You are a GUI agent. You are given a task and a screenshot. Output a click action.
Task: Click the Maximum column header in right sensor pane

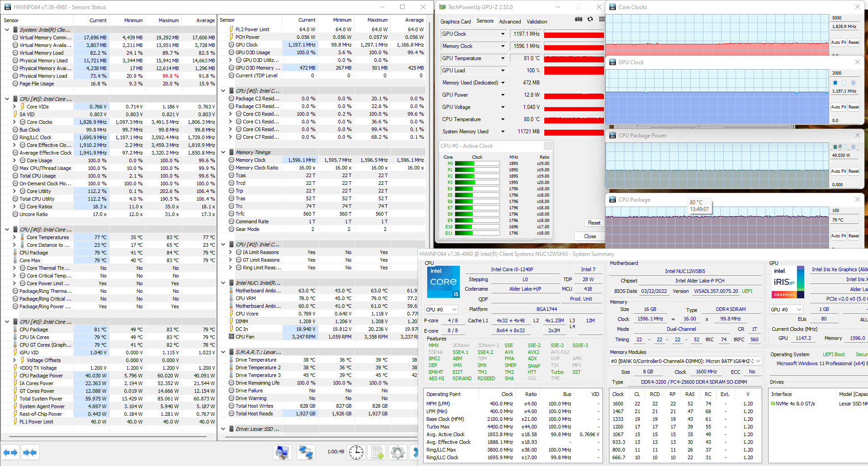pyautogui.click(x=371, y=20)
